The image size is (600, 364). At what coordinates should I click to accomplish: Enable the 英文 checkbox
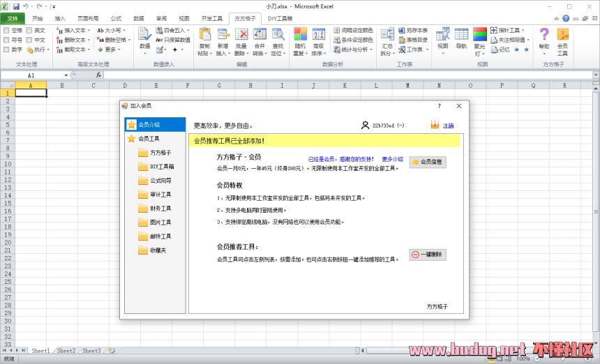pos(29,31)
